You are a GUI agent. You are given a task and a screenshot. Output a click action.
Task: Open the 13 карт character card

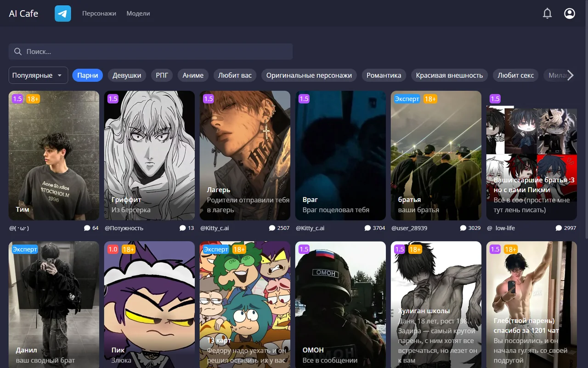245,305
